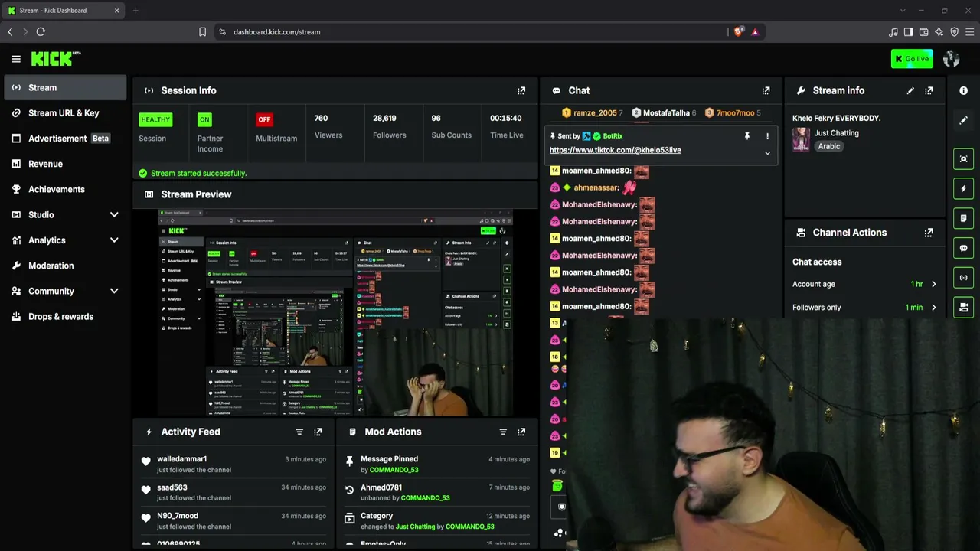Filter the Mod Actions list
This screenshot has height=551, width=980.
coord(503,432)
